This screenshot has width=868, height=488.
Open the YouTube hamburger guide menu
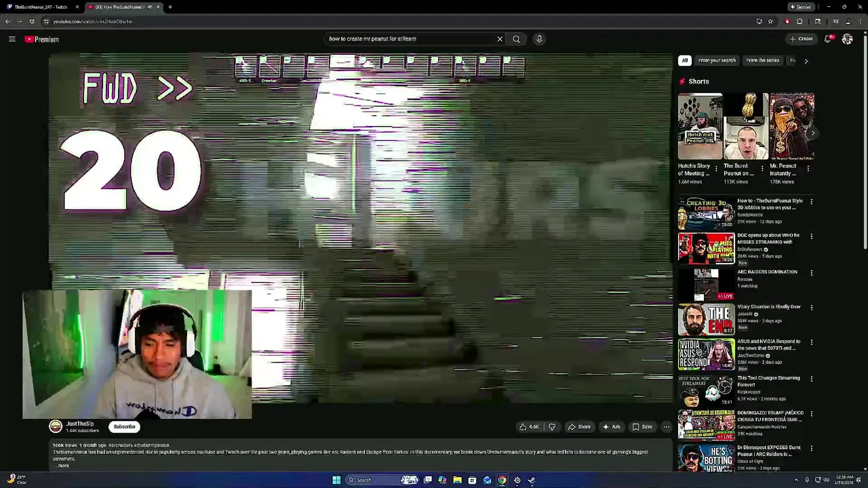pyautogui.click(x=12, y=39)
